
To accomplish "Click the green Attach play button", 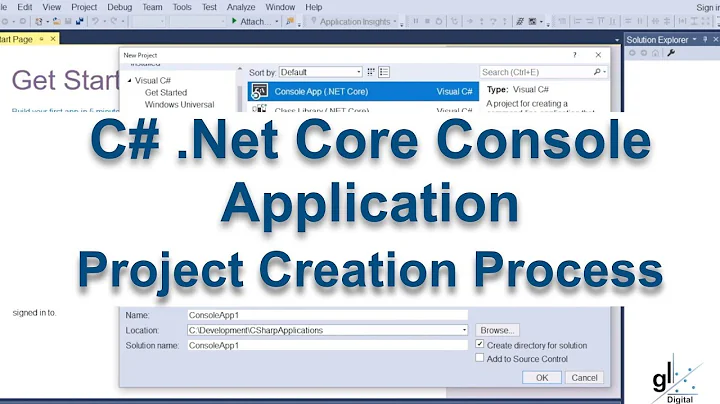I will [234, 21].
